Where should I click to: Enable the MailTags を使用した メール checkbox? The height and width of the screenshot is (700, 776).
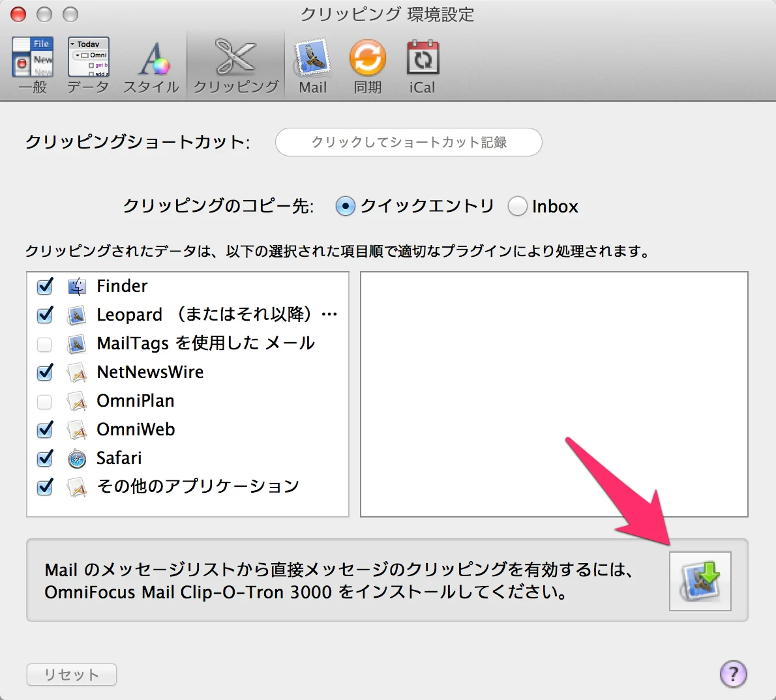click(44, 344)
